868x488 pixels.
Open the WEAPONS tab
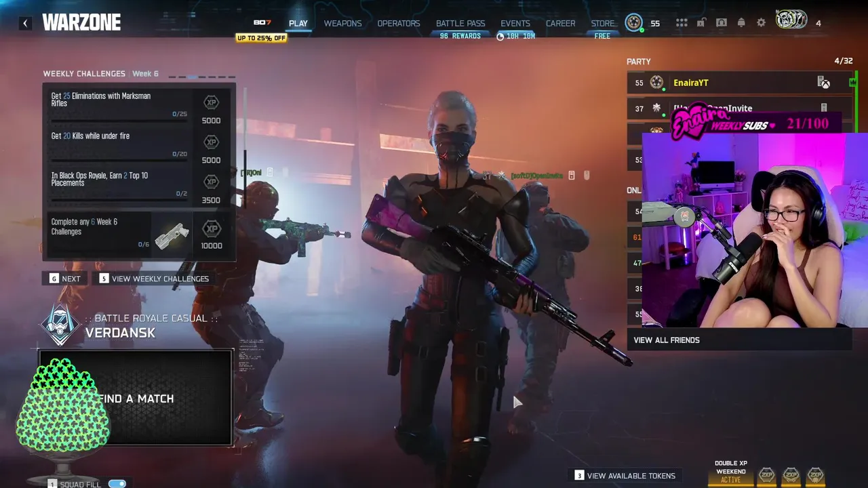pos(342,23)
